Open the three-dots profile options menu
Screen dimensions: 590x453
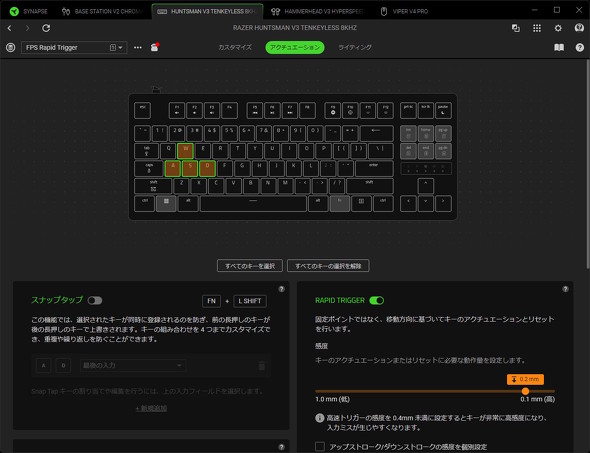[138, 47]
